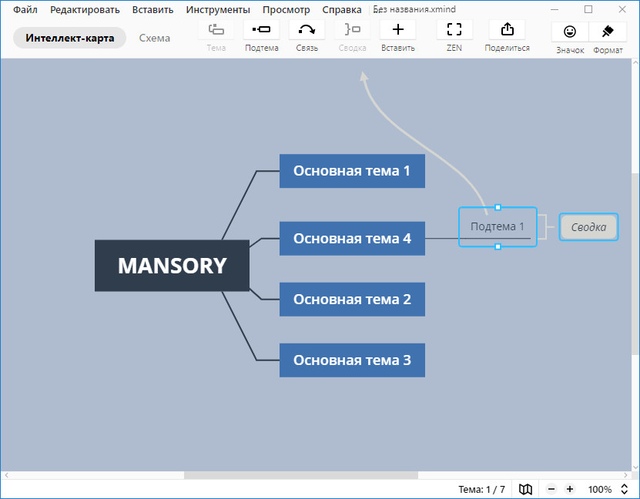This screenshot has width=640, height=499.
Task: Open the Инструменты menu
Action: point(217,9)
